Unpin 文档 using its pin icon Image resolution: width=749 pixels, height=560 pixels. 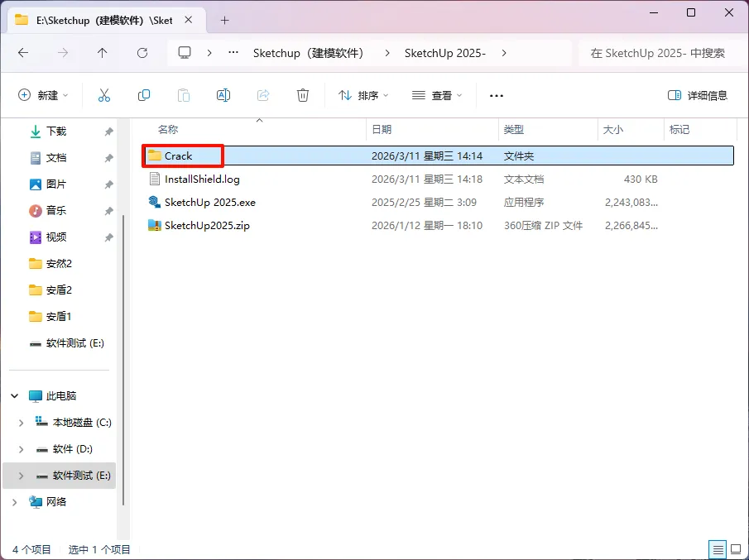tap(109, 158)
